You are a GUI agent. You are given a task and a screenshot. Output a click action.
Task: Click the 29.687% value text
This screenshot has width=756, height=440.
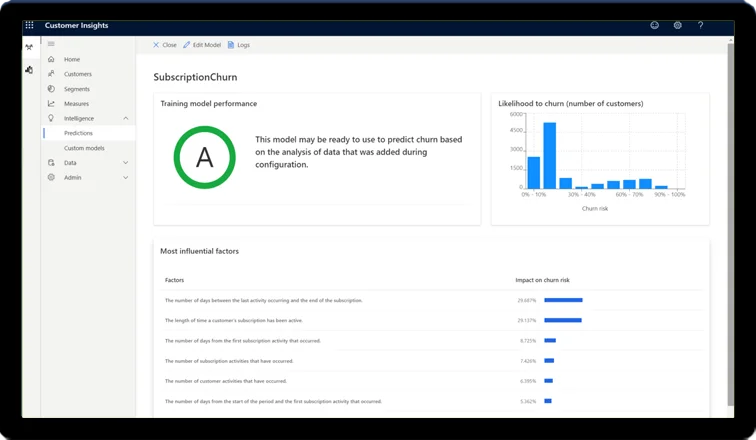526,300
